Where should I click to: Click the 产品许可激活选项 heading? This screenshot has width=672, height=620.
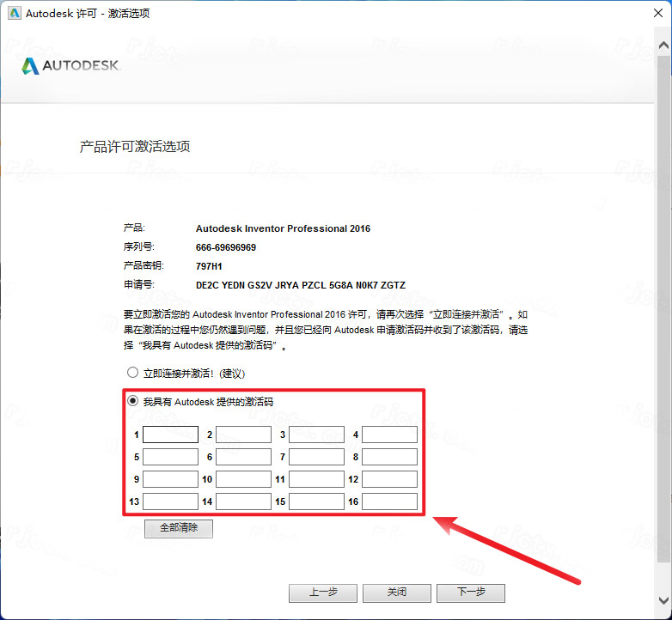click(x=135, y=147)
